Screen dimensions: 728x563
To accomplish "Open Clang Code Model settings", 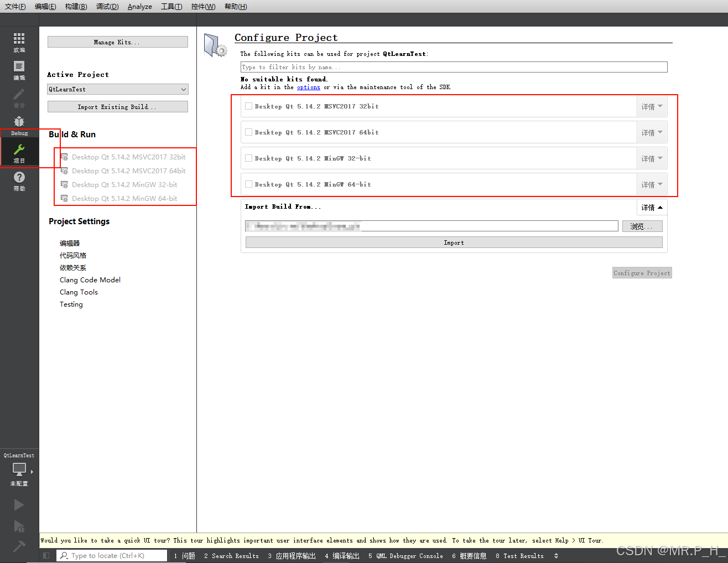I will pos(90,280).
